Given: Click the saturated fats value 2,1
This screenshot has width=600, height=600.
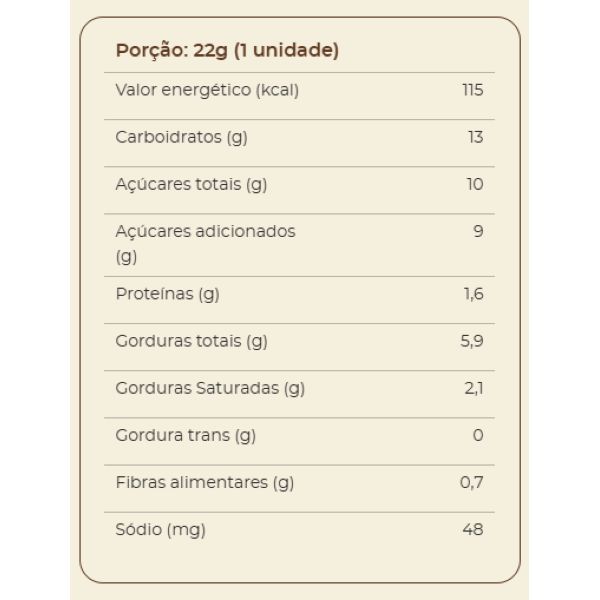Looking at the screenshot, I should pyautogui.click(x=473, y=388).
